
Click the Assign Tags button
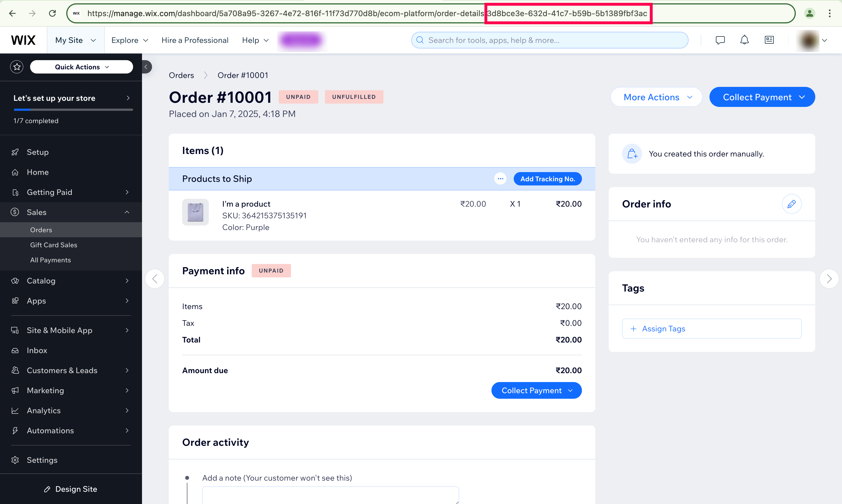point(711,328)
